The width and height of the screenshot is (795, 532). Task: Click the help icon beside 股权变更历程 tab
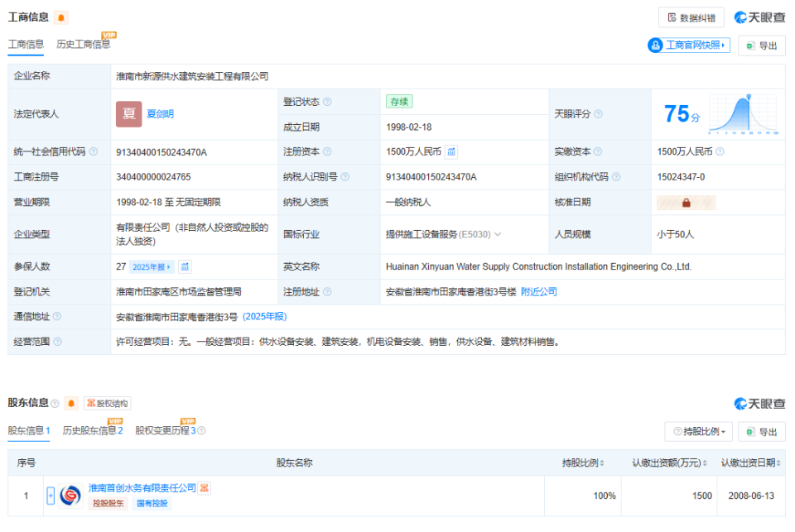tap(201, 431)
